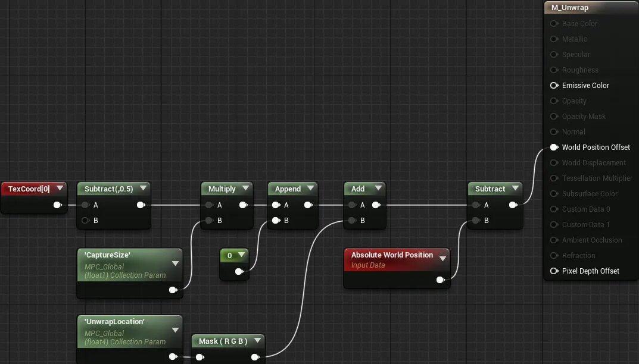Click the Mask ( R G B ) input pin
639x364 pixels.
coord(200,357)
